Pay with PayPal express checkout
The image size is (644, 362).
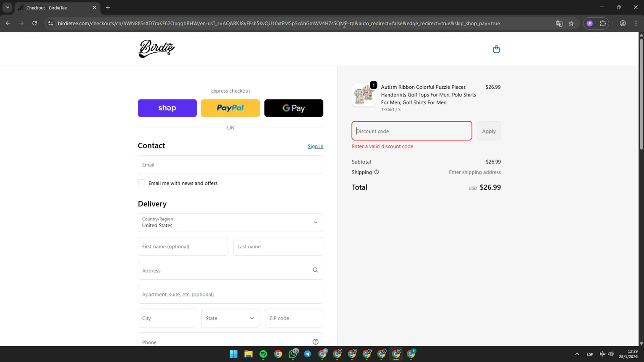(231, 108)
